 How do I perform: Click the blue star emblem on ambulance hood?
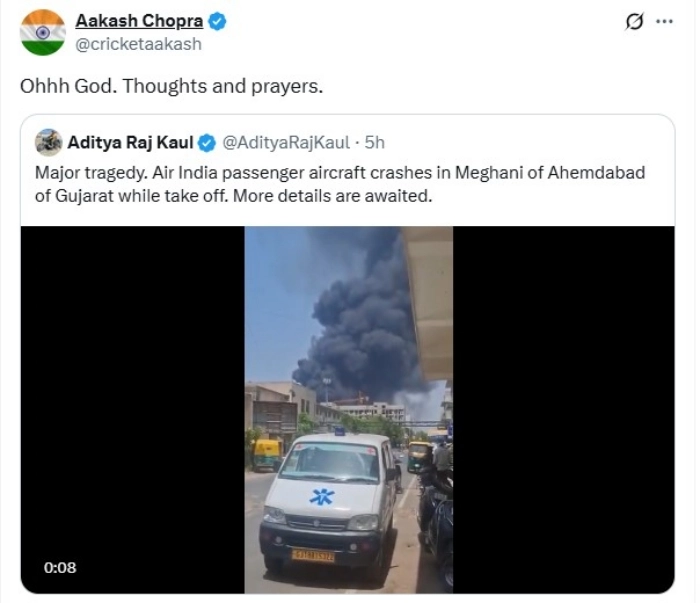point(321,495)
